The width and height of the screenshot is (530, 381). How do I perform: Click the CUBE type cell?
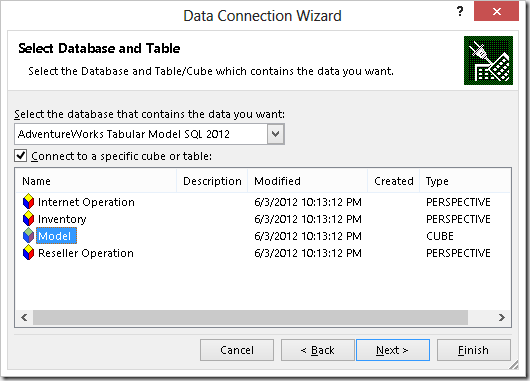point(440,236)
